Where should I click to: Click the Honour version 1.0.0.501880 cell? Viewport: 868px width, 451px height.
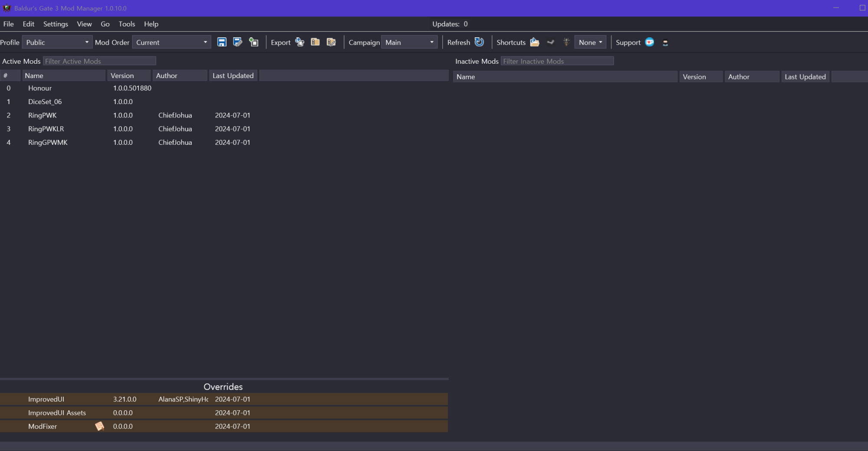(x=132, y=88)
